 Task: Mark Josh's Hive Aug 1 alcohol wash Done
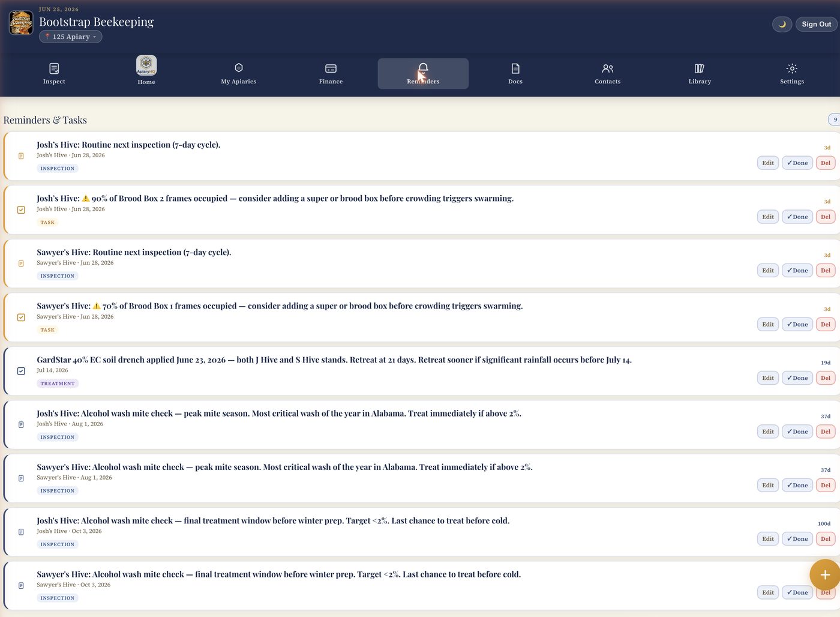(797, 432)
